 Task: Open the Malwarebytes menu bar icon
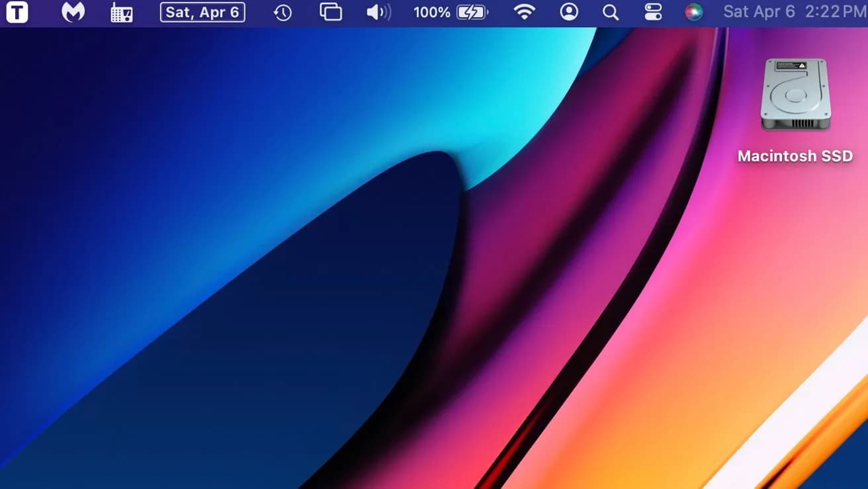click(73, 12)
